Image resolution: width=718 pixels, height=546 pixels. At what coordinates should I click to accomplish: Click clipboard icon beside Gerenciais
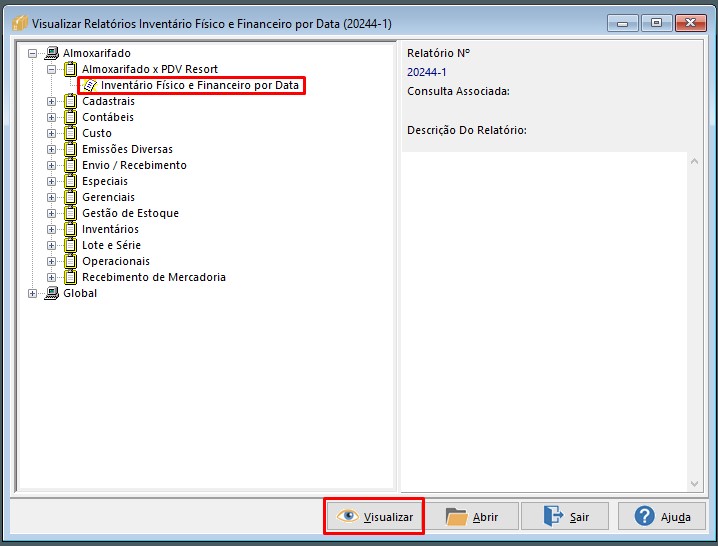point(70,197)
